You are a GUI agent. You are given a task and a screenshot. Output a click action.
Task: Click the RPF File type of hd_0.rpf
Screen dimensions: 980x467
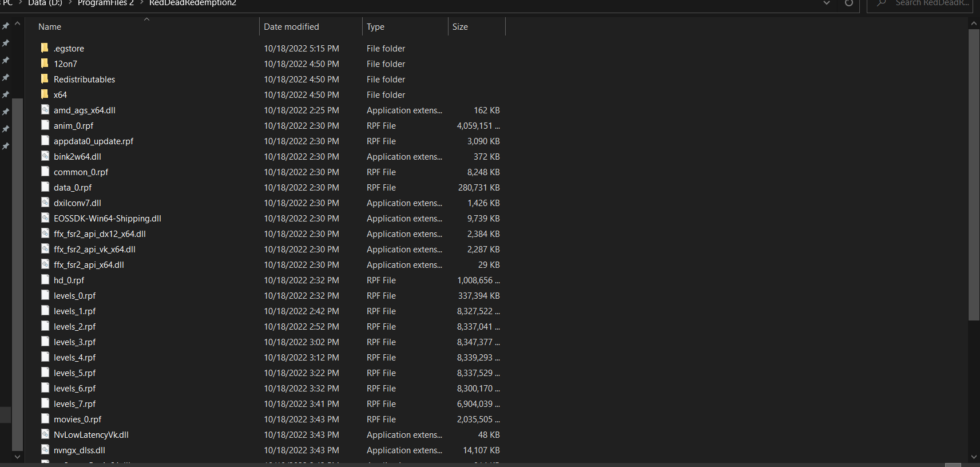381,280
